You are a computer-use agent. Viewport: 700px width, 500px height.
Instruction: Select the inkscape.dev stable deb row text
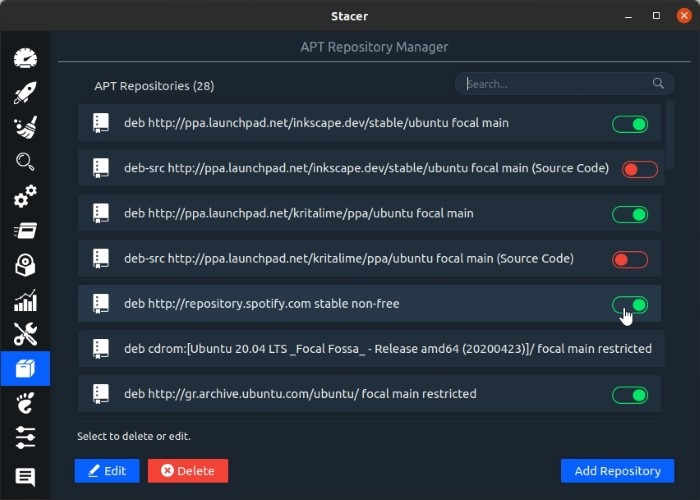click(x=317, y=123)
